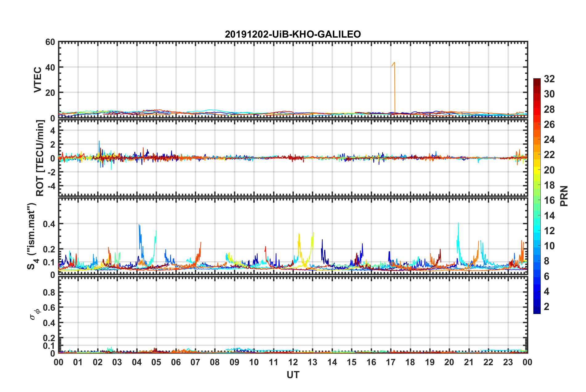The height and width of the screenshot is (392, 586).
Task: Click the x-axis tick label 20
Action: (x=449, y=362)
